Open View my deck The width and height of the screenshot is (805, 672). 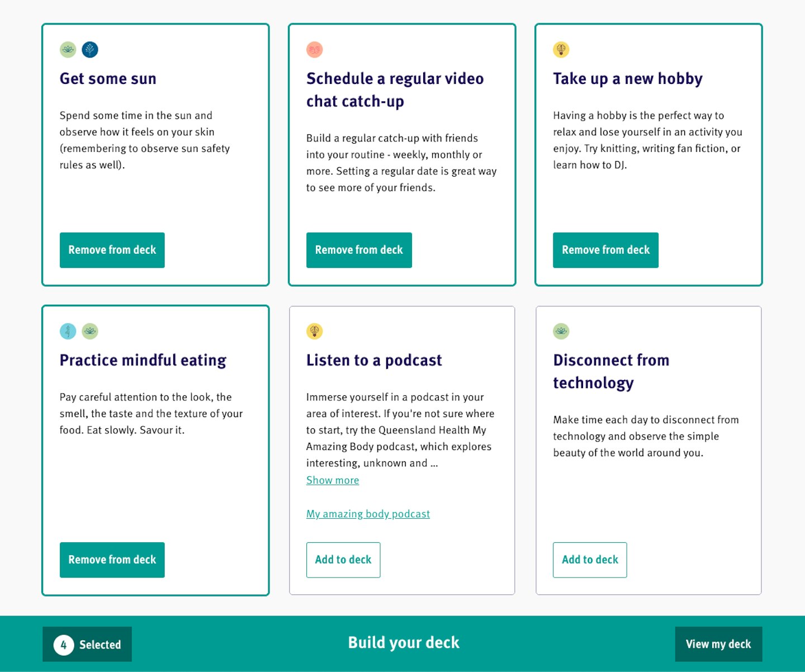click(x=718, y=644)
